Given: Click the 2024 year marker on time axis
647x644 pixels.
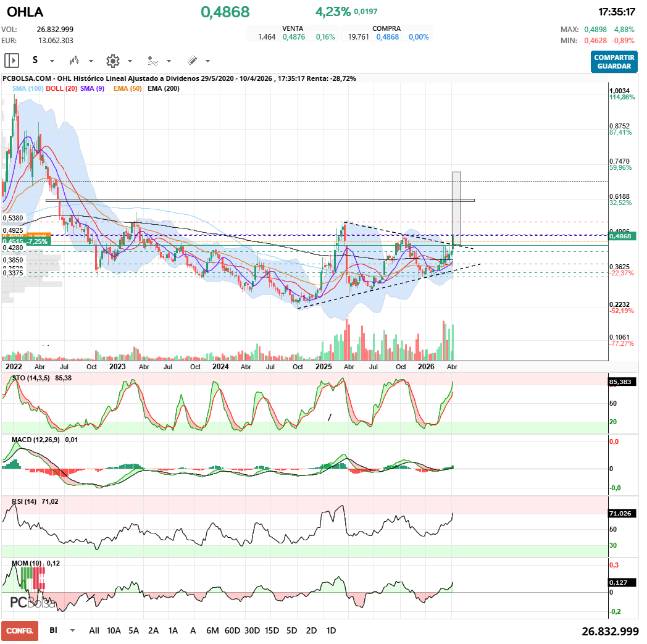Looking at the screenshot, I should 220,366.
